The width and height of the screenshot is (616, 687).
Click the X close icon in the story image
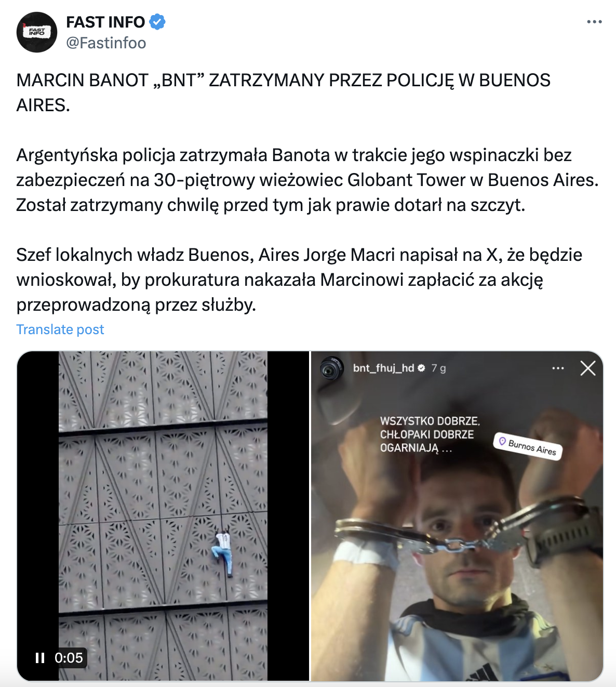click(588, 368)
